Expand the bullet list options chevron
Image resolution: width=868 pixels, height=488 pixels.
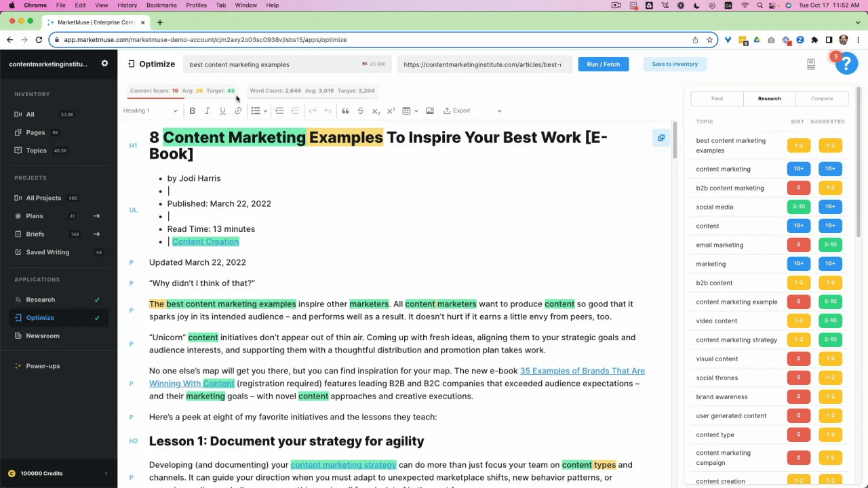[264, 110]
